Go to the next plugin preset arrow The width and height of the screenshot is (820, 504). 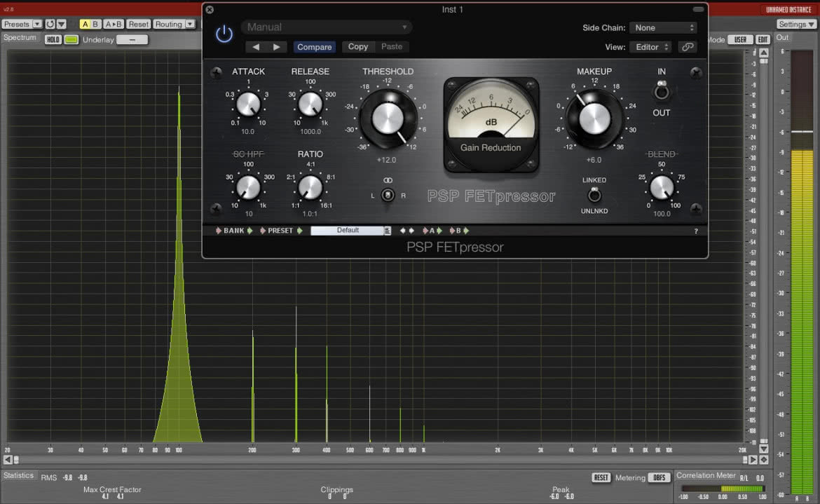tap(277, 47)
